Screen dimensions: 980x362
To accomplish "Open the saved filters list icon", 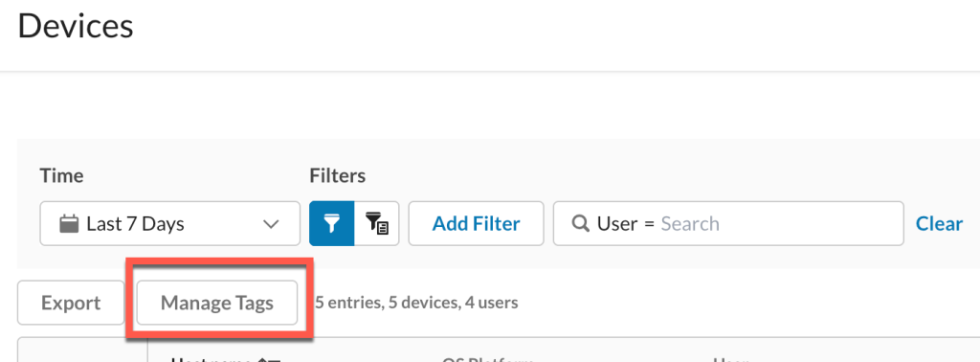I will [x=377, y=223].
